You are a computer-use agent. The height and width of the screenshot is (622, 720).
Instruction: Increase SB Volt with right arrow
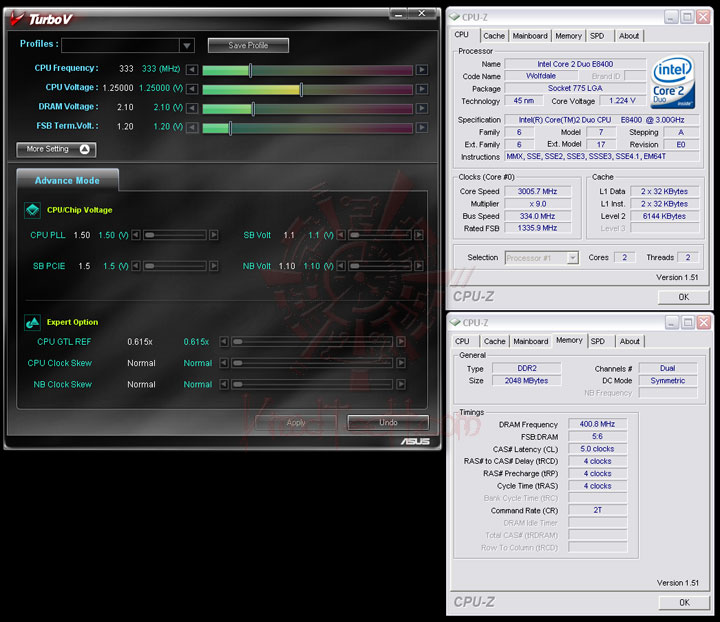419,235
